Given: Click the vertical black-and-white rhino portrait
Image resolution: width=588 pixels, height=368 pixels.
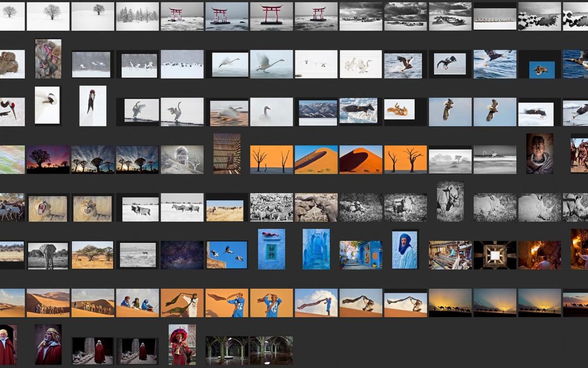Looking at the screenshot, I should 450,201.
